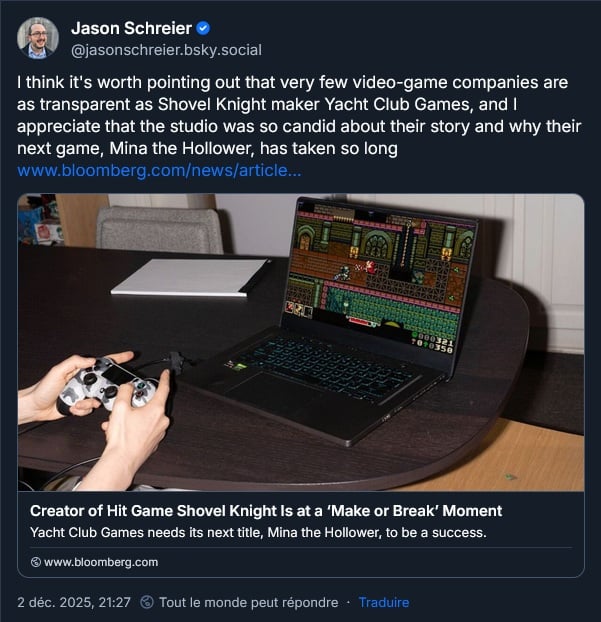Open the Jason Schreier display name
The image size is (601, 622).
click(131, 28)
